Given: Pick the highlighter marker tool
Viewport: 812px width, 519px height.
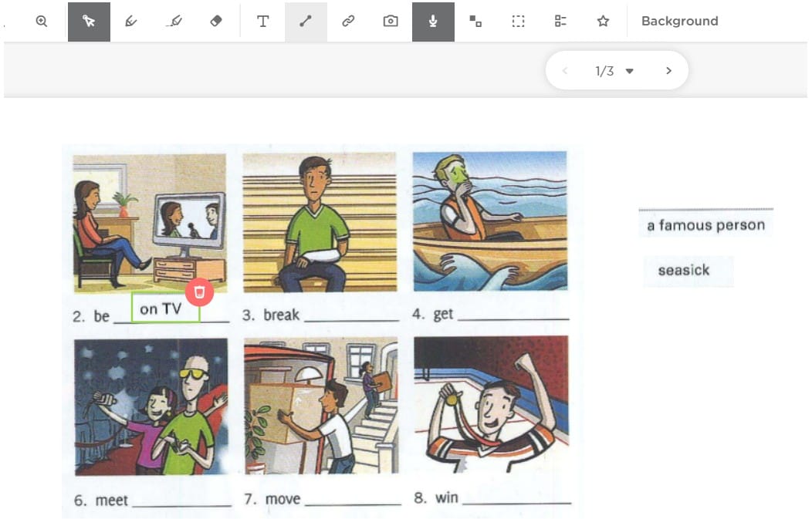Looking at the screenshot, I should click(174, 22).
